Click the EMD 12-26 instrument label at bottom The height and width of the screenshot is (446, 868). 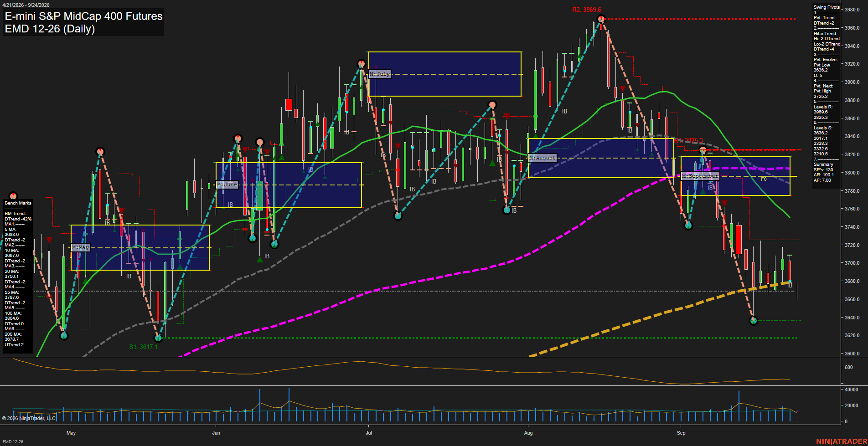pos(13,442)
